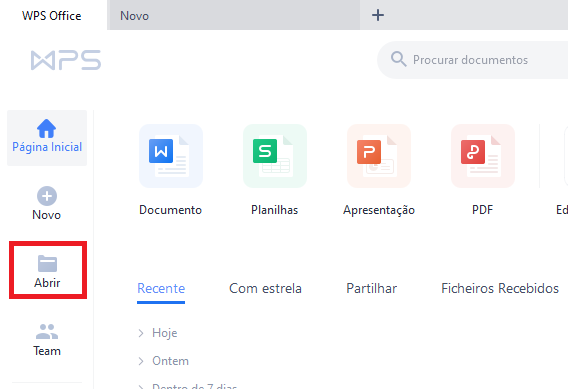
Task: Select the Recente tab
Action: coord(161,289)
